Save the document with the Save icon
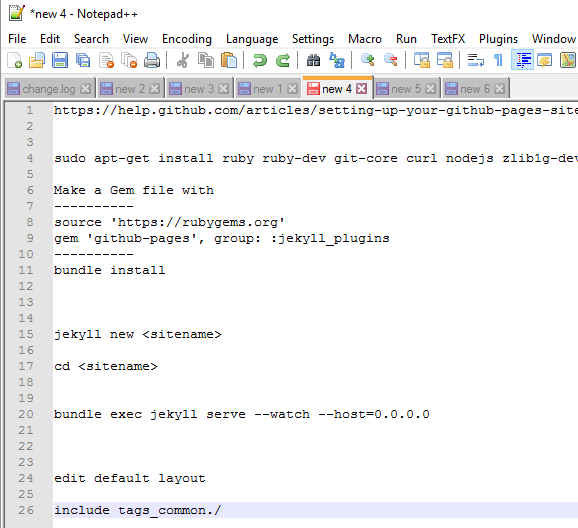578x528 pixels. point(60,60)
